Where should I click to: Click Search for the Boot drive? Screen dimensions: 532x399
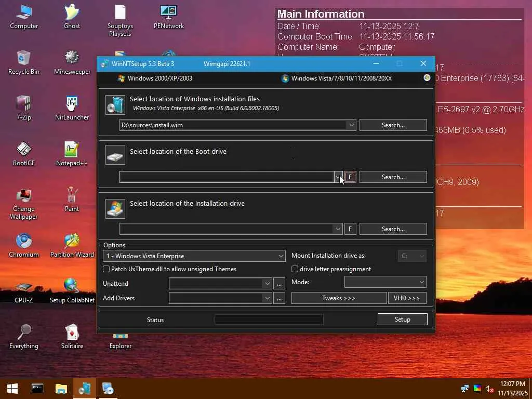click(x=393, y=177)
